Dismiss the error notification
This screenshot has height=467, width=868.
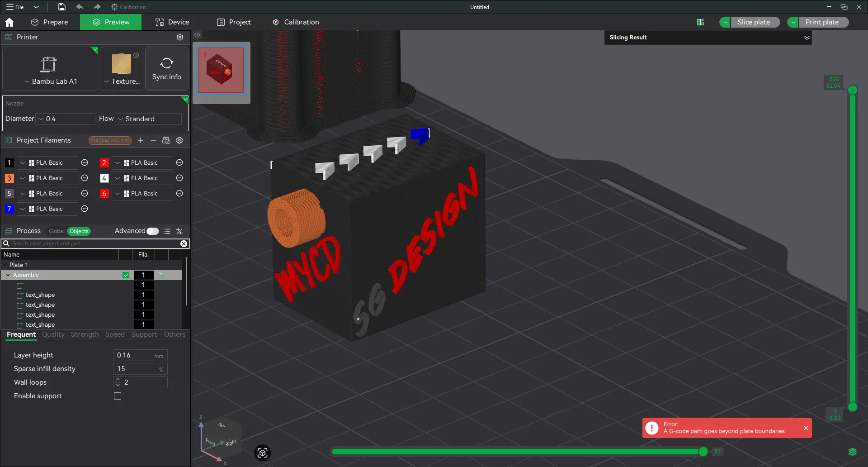click(806, 428)
